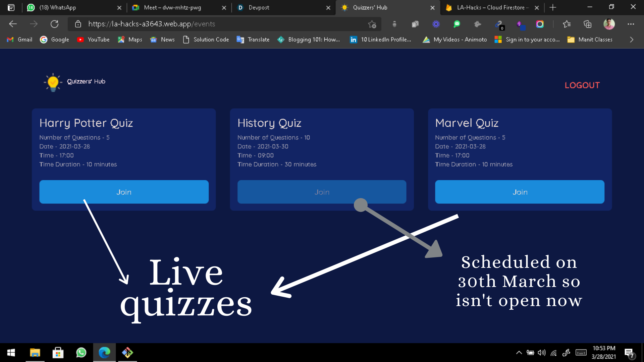
Task: Show hidden system tray icons
Action: pyautogui.click(x=519, y=353)
